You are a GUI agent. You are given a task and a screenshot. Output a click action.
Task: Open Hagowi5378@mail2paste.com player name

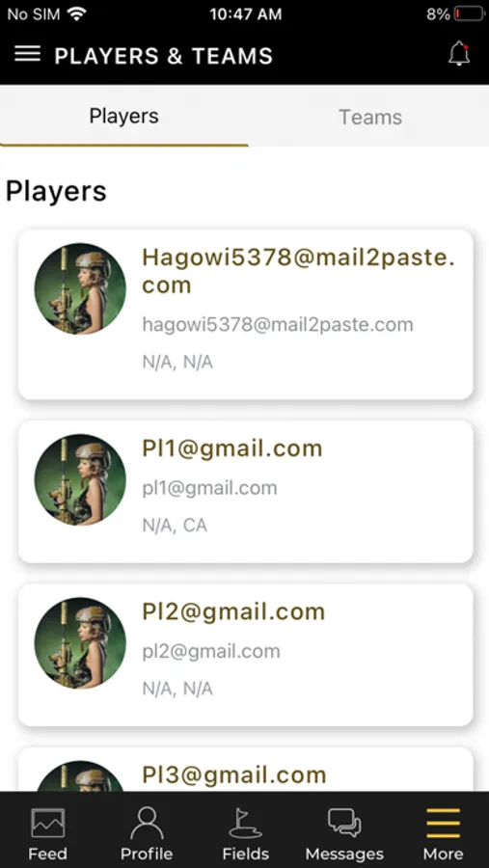[x=298, y=271]
